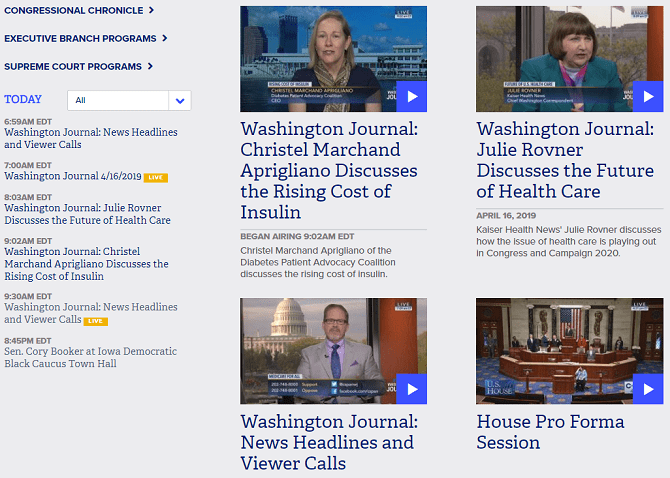Click the '6:59AM EDT' time label
This screenshot has width=670, height=478.
coord(28,122)
